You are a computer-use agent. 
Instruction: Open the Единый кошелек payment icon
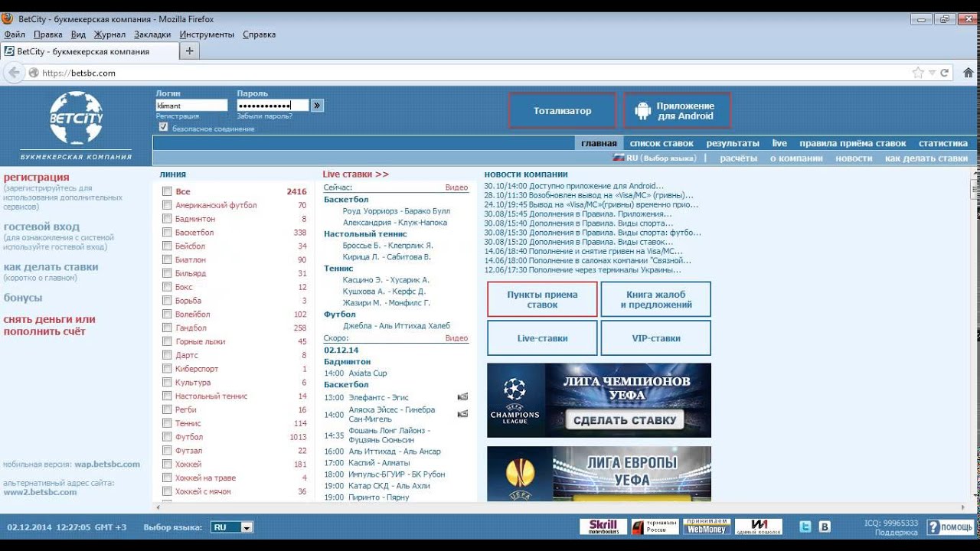758,527
